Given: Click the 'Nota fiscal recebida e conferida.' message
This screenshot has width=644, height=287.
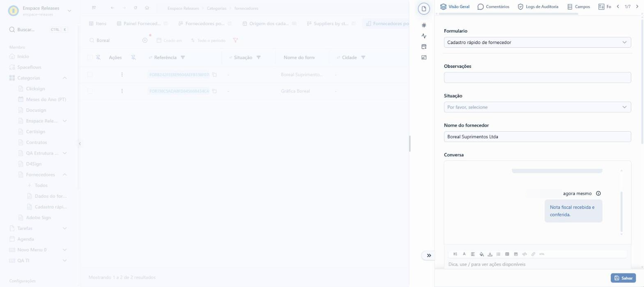Looking at the screenshot, I should [x=573, y=211].
